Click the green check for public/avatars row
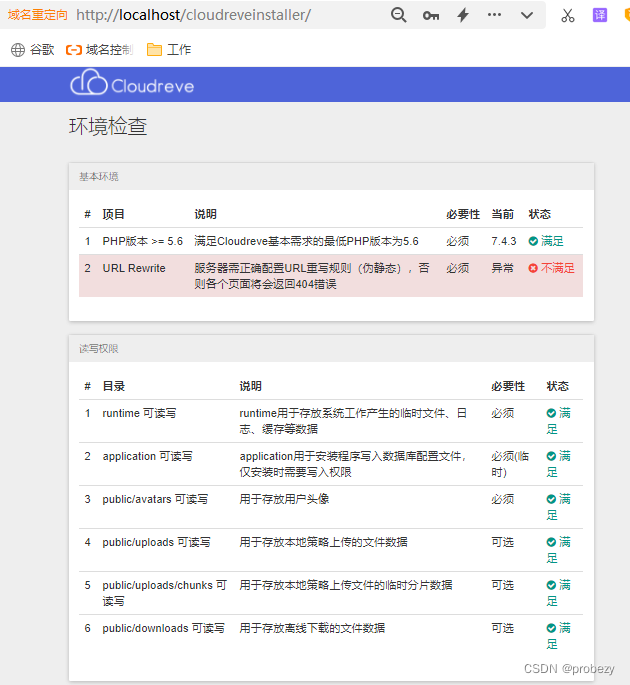This screenshot has height=685, width=630. [x=551, y=499]
